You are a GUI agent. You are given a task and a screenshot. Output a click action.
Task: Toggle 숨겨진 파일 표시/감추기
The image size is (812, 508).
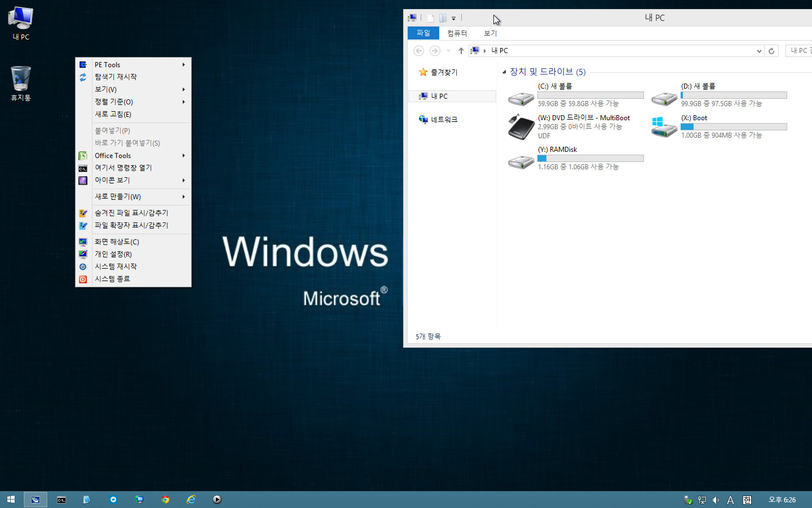coord(133,213)
